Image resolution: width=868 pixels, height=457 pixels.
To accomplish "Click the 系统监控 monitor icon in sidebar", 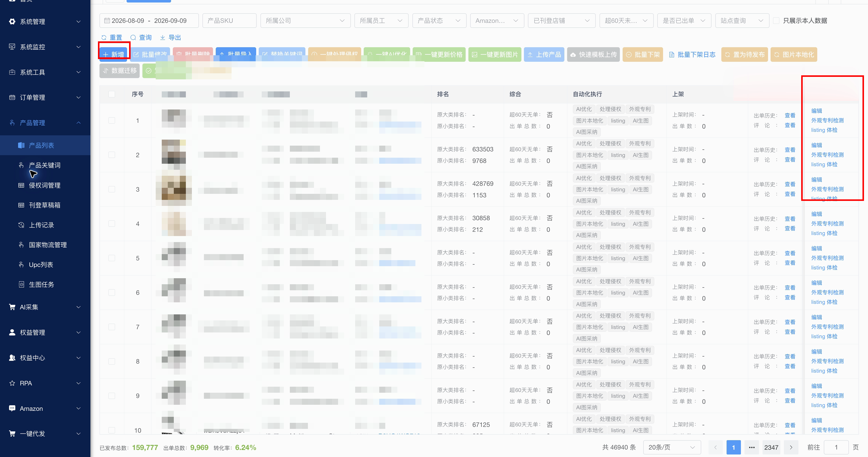I will coord(12,47).
